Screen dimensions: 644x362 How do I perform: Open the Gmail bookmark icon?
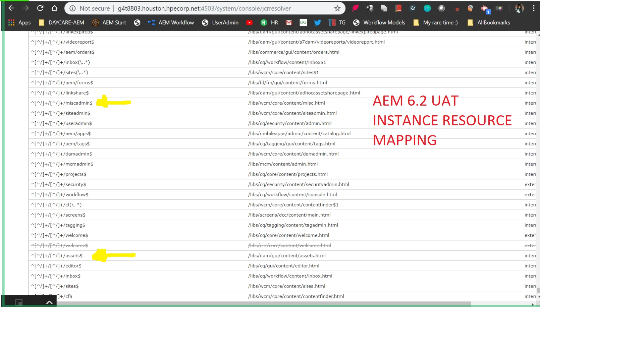[289, 22]
